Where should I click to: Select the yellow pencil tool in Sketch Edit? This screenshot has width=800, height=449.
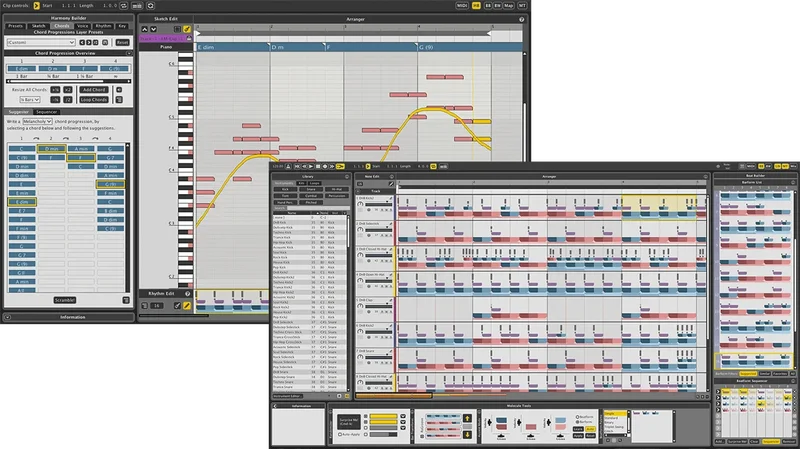point(187,29)
